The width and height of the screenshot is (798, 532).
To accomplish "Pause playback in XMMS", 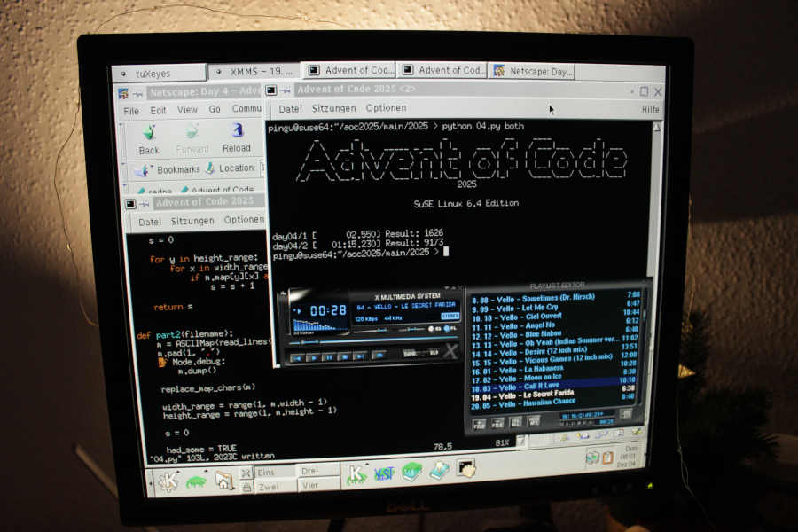I will pyautogui.click(x=328, y=356).
